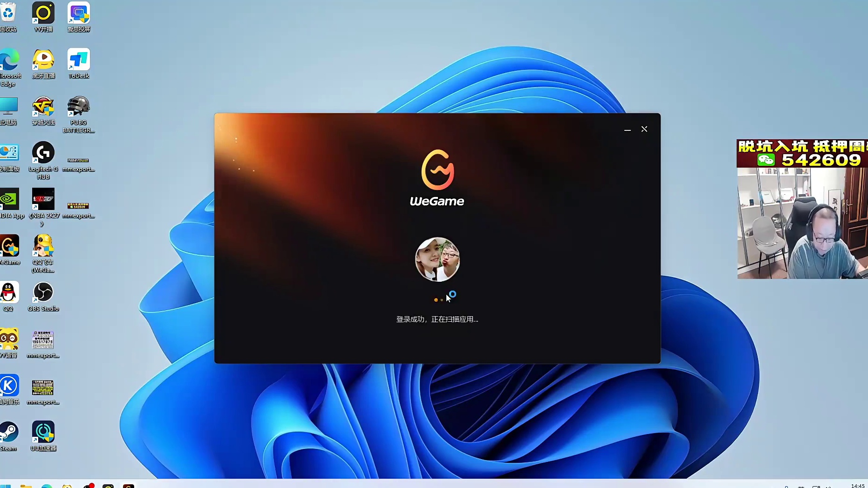Screen dimensions: 868x488
Task: Open the ToDesk desktop shortcut
Action: 79,63
